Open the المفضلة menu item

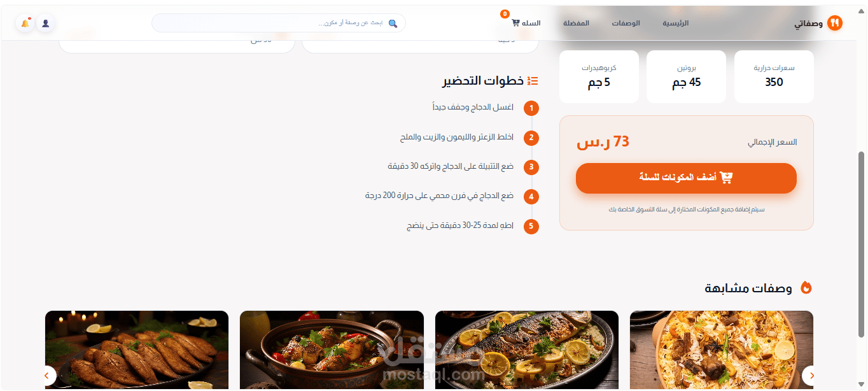pyautogui.click(x=576, y=23)
